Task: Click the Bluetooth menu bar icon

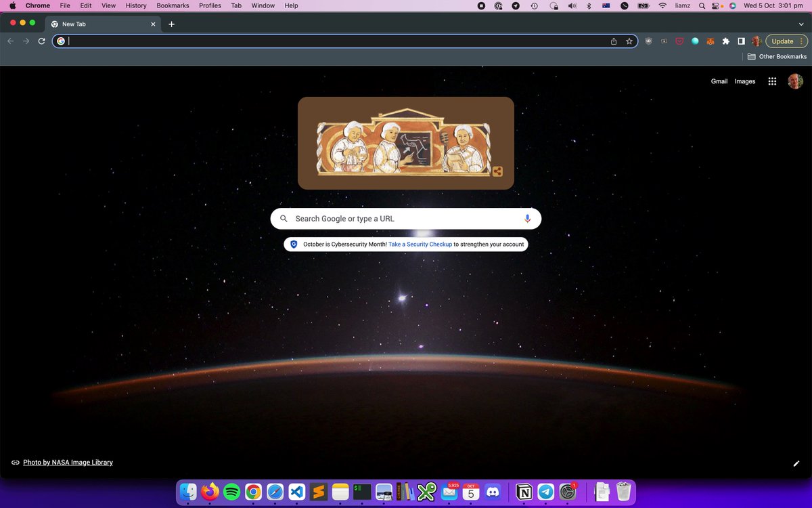Action: (x=589, y=5)
